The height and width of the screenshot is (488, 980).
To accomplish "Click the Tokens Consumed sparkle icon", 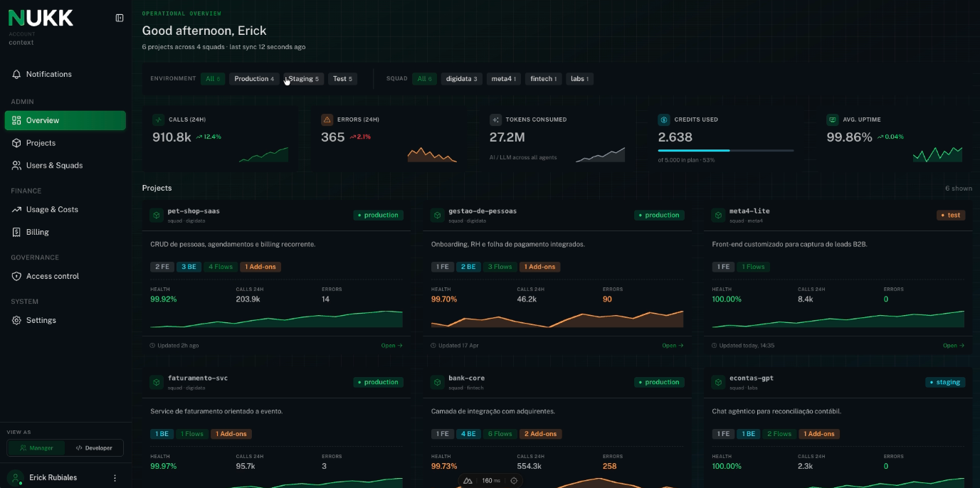I will [x=495, y=120].
